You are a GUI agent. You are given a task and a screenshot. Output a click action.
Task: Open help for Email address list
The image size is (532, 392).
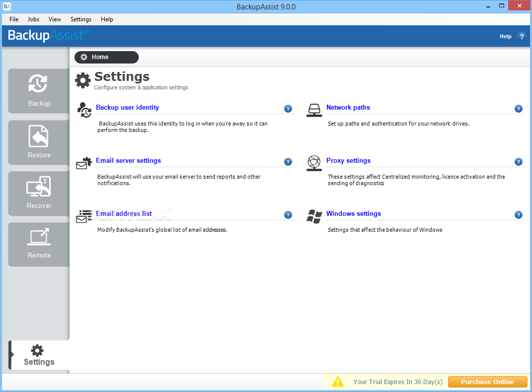click(288, 215)
